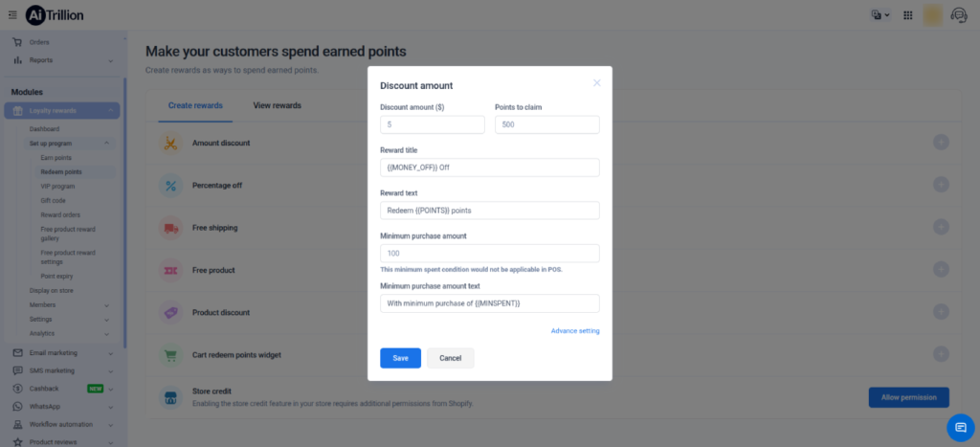Save the discount amount reward

tap(400, 358)
